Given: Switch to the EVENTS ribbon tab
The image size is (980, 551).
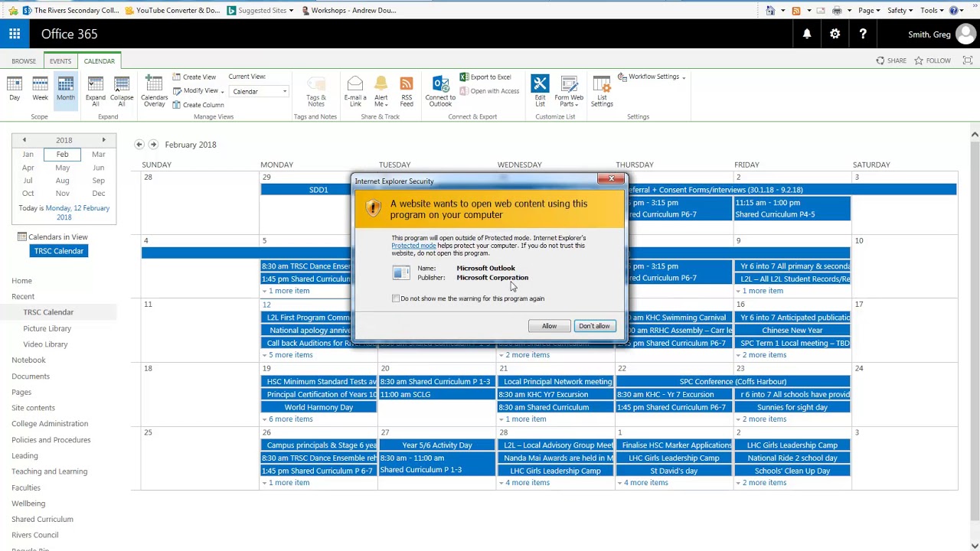Looking at the screenshot, I should point(60,61).
